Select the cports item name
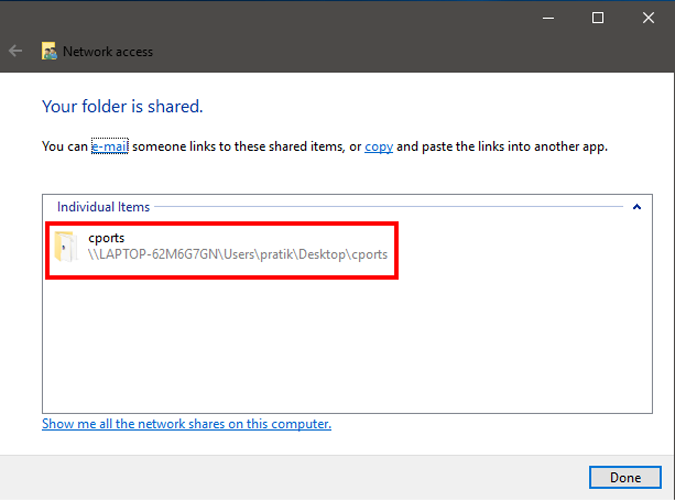This screenshot has height=501, width=675. point(106,238)
